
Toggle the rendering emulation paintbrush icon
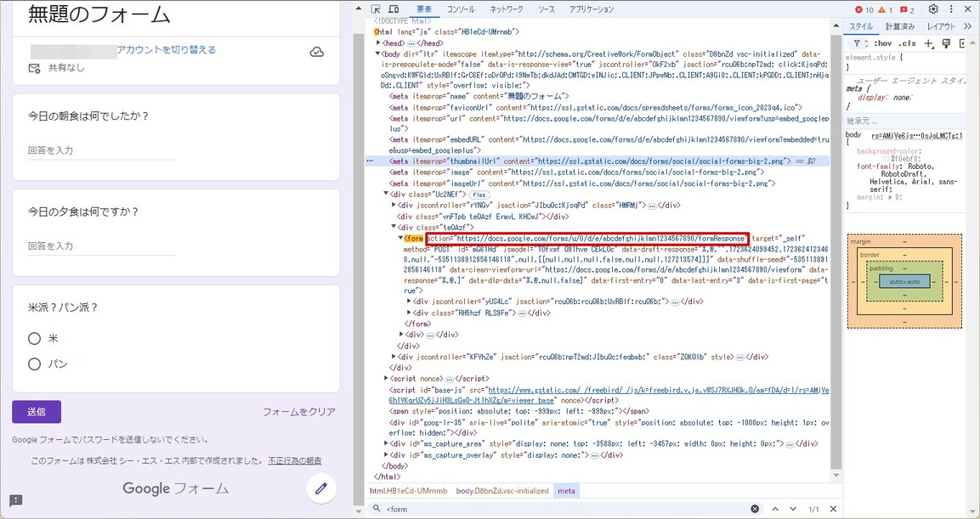tap(946, 43)
